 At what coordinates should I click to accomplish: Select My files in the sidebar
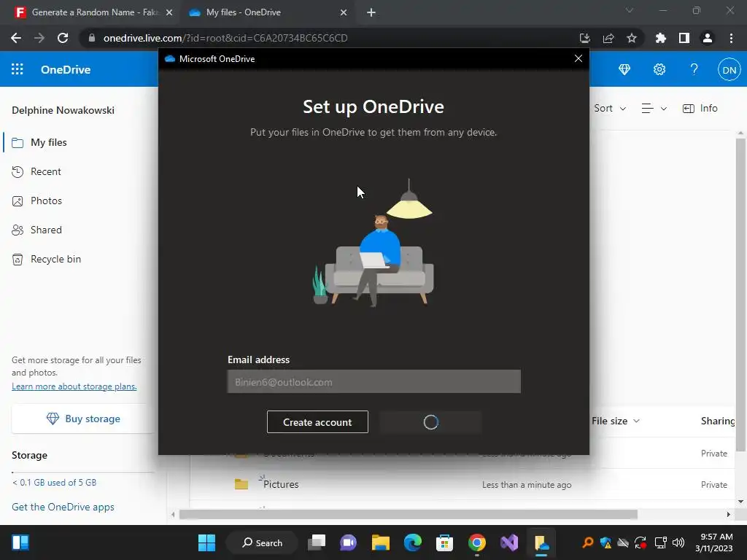pyautogui.click(x=49, y=142)
